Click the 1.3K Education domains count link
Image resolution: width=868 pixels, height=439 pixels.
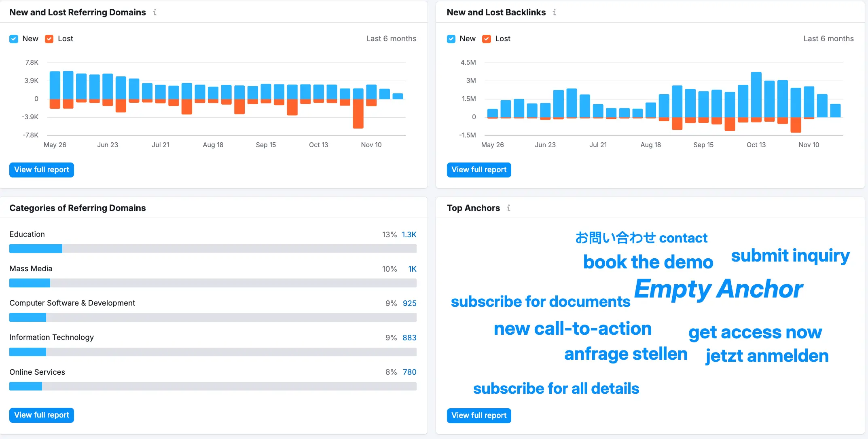(409, 234)
